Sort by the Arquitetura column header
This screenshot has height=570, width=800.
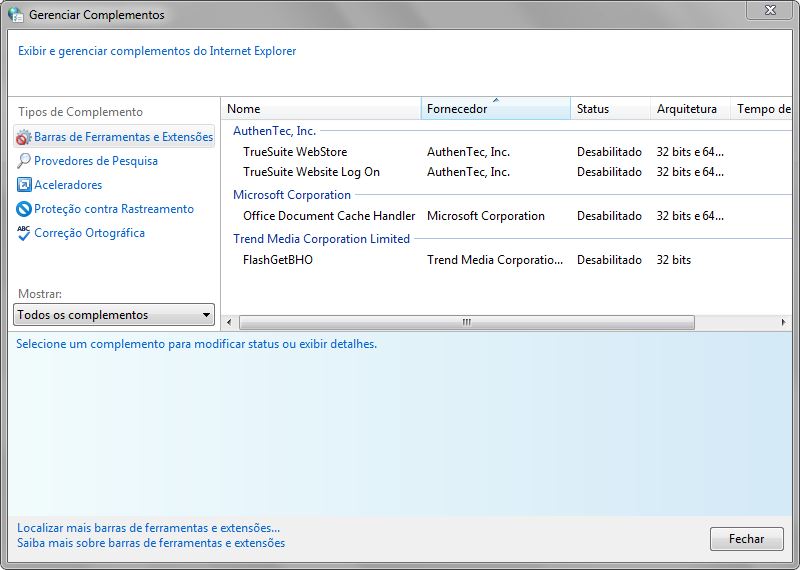click(x=690, y=109)
